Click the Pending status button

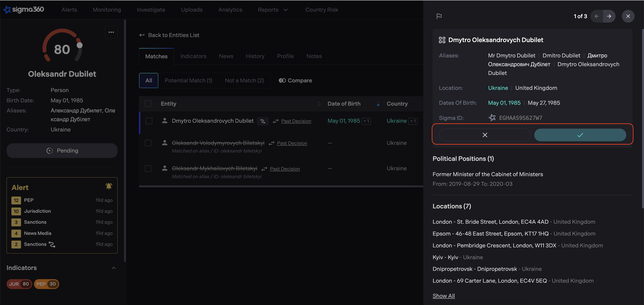[x=62, y=151]
